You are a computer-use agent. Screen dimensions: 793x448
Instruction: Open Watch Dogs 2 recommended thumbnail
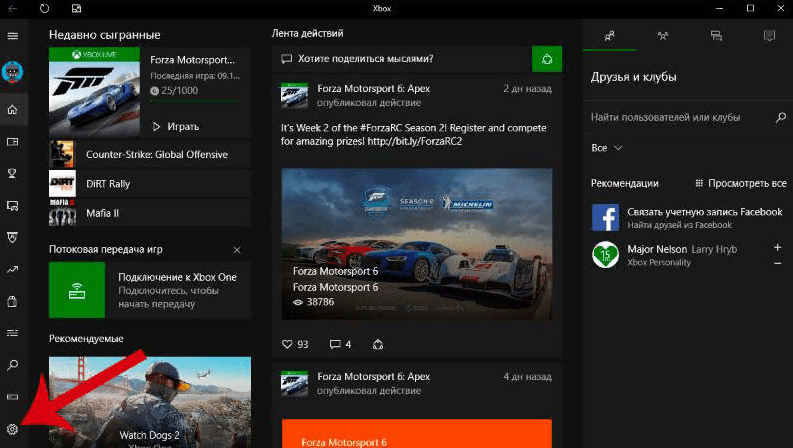[150, 402]
